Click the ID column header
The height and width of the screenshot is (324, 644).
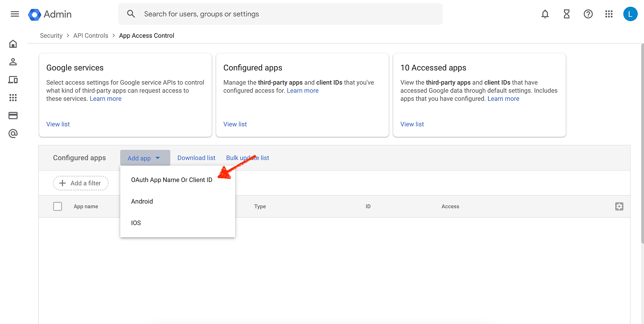368,206
